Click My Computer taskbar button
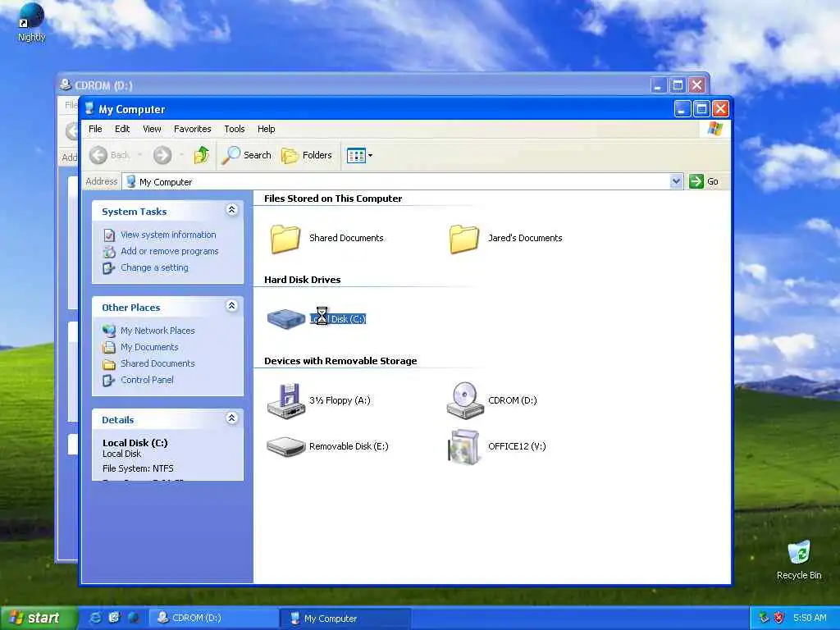 [345, 619]
